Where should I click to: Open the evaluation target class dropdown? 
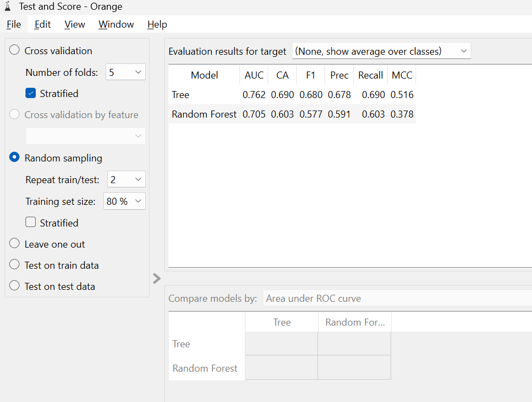tap(381, 51)
